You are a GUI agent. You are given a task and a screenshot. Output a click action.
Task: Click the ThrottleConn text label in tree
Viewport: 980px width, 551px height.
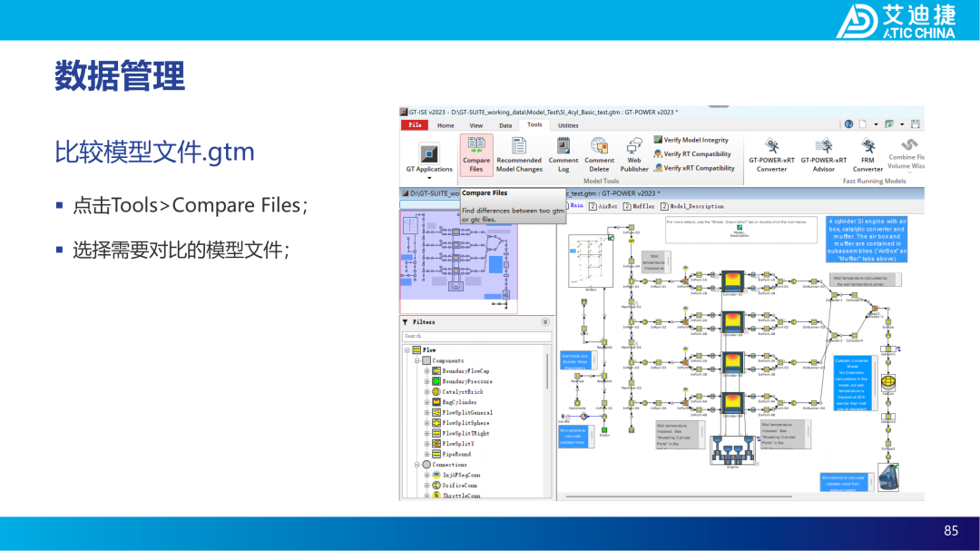(461, 496)
